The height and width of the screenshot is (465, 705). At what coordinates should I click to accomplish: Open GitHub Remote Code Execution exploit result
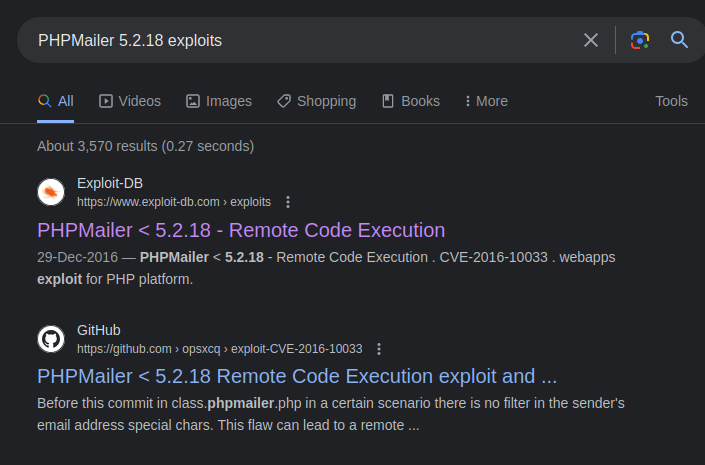297,377
